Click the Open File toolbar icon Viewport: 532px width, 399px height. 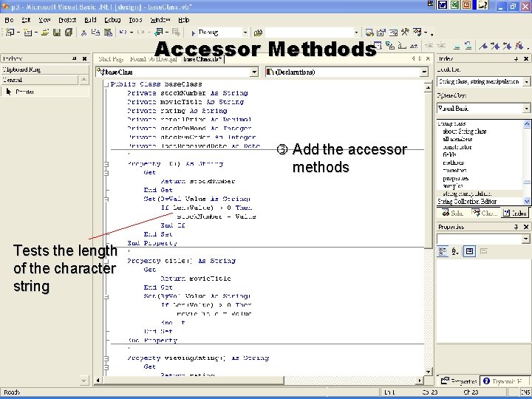coord(45,33)
